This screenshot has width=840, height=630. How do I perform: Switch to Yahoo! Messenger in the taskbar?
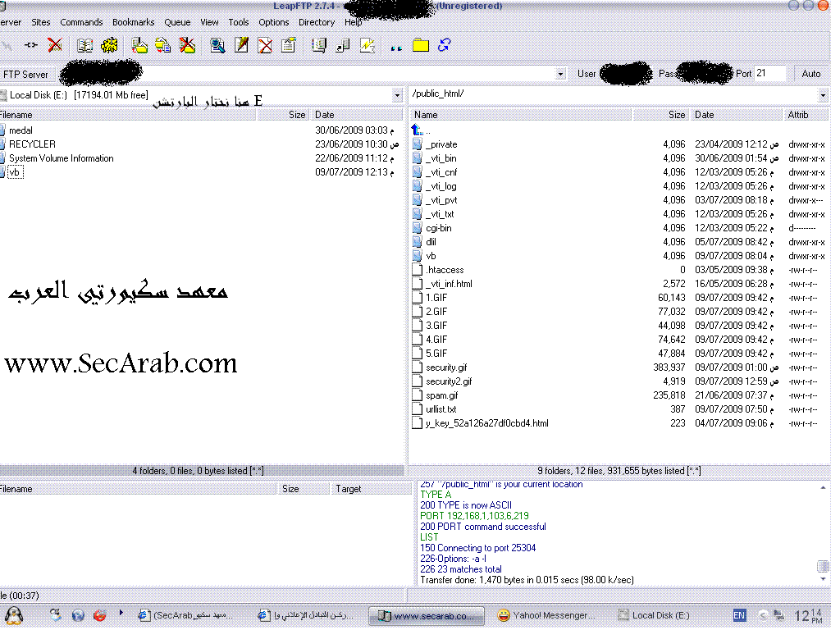pyautogui.click(x=546, y=615)
